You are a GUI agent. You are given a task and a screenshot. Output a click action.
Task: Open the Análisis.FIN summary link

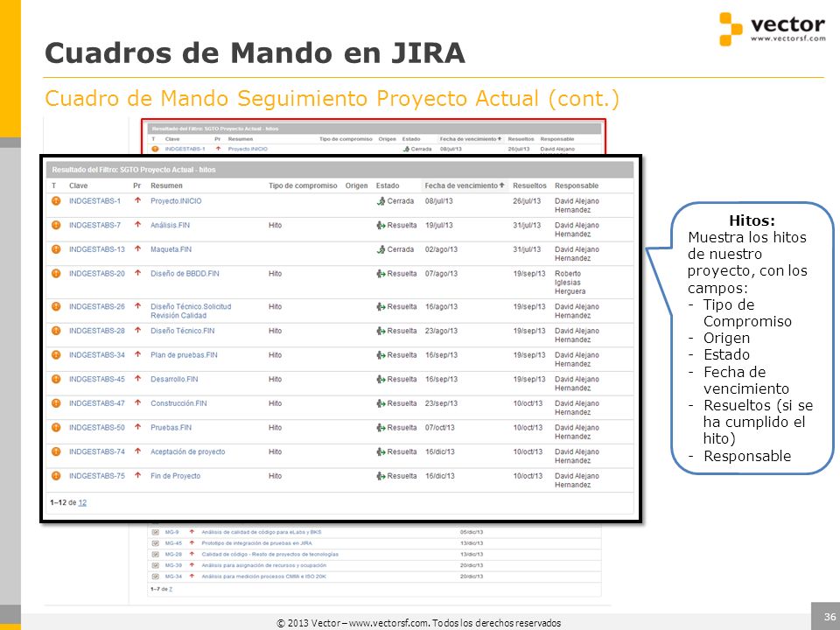[x=170, y=225]
